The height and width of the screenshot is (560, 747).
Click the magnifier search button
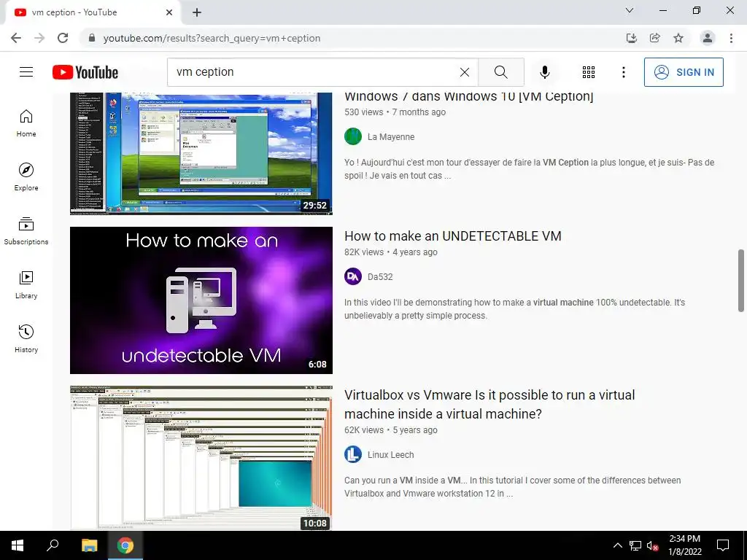point(500,72)
